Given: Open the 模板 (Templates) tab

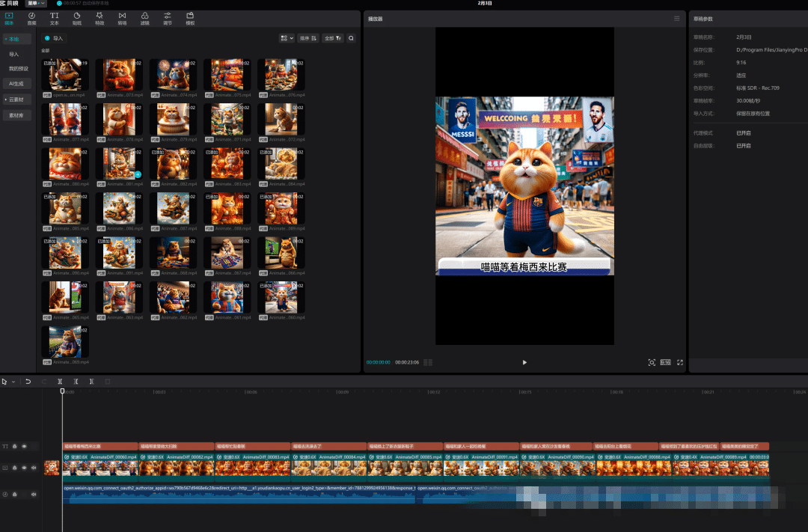Looking at the screenshot, I should point(190,19).
